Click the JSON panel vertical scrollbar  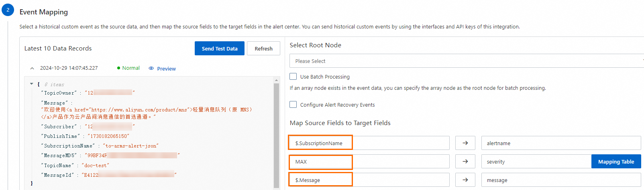click(x=276, y=135)
